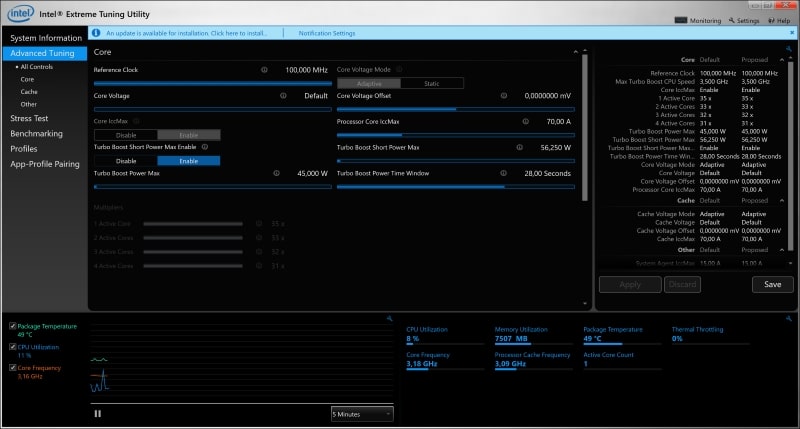Click the 0,0000000 mV voltage offset value
The width and height of the screenshot is (800, 429).
[547, 95]
